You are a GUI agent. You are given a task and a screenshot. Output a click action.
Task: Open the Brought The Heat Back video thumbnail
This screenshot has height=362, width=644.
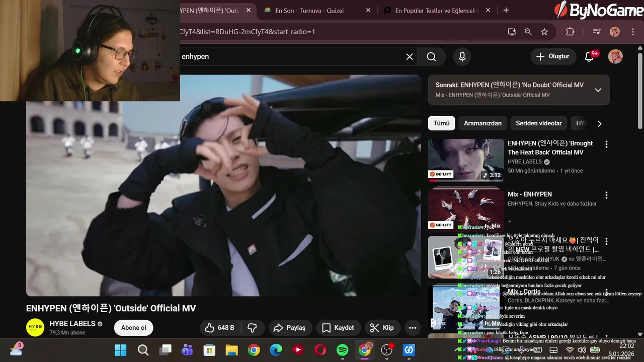(x=466, y=160)
